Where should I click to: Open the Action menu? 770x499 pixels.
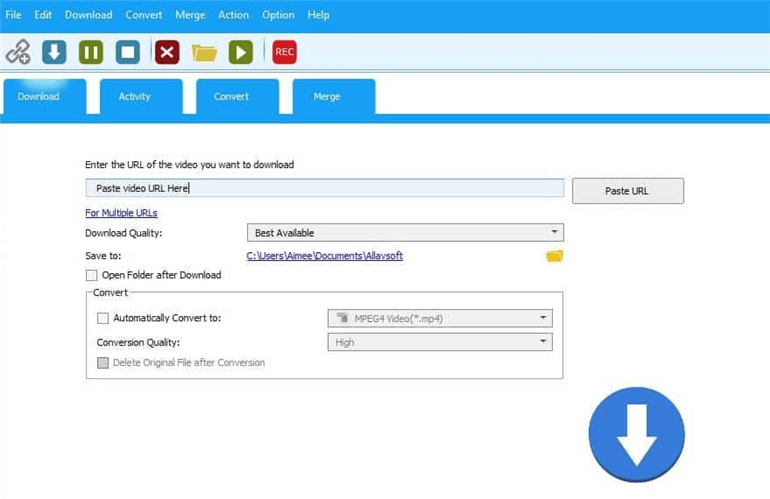tap(233, 15)
